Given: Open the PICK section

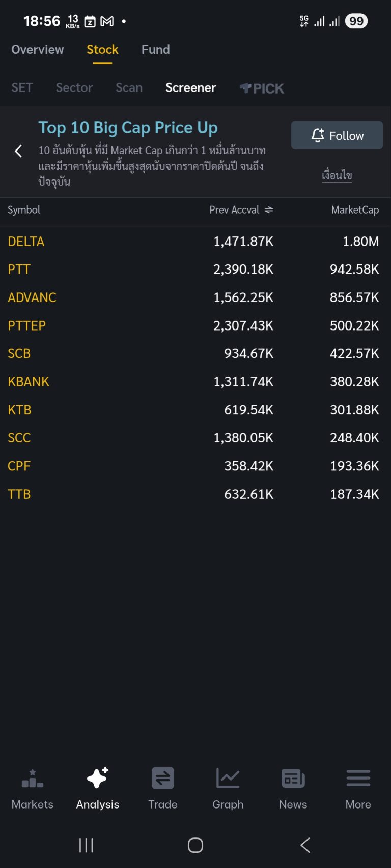Looking at the screenshot, I should 262,88.
